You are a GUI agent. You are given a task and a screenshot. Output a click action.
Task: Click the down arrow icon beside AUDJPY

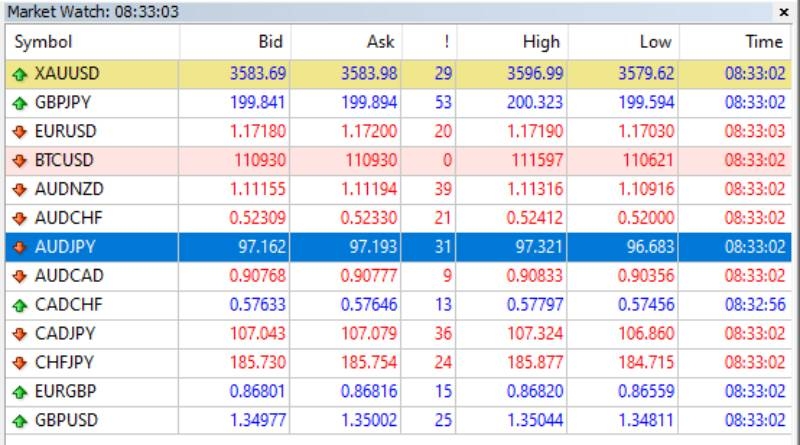(20, 246)
